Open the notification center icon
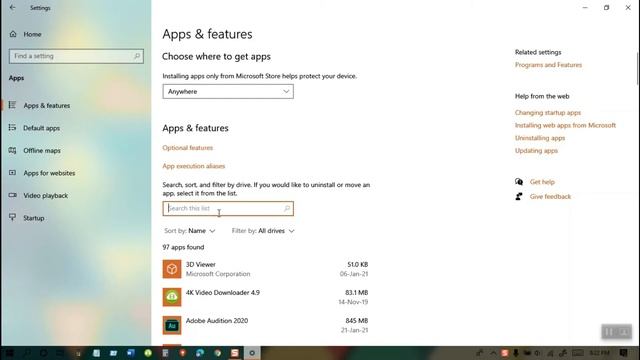The image size is (640, 360). pyautogui.click(x=623, y=353)
